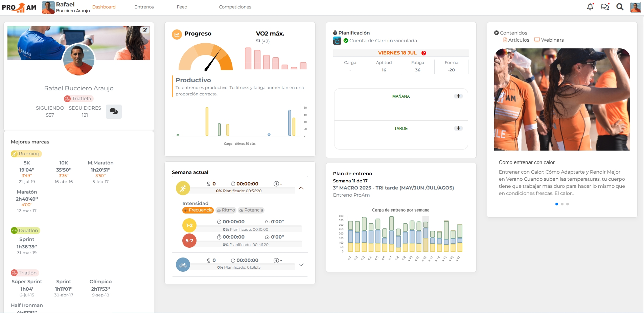Click the help icon next to VIERNES 18 JUL
644x313 pixels.
click(424, 53)
